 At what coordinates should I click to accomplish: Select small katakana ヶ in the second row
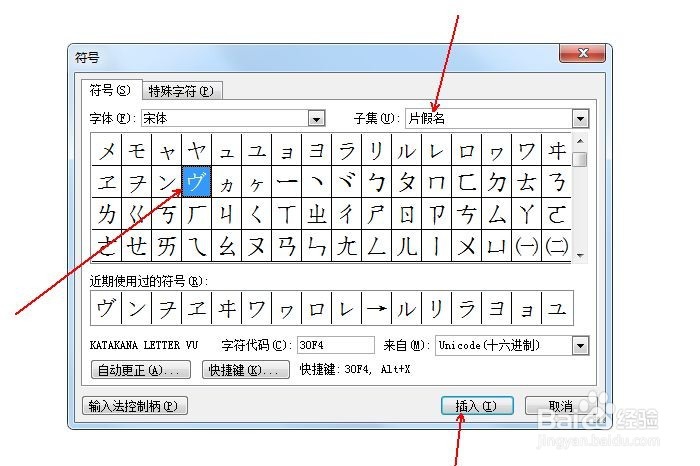pos(256,182)
